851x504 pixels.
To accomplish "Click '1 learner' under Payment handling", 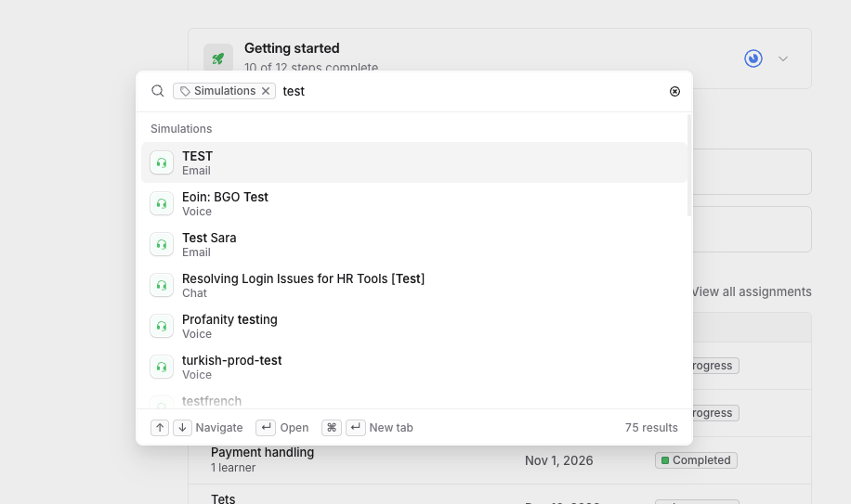I will coord(233,468).
